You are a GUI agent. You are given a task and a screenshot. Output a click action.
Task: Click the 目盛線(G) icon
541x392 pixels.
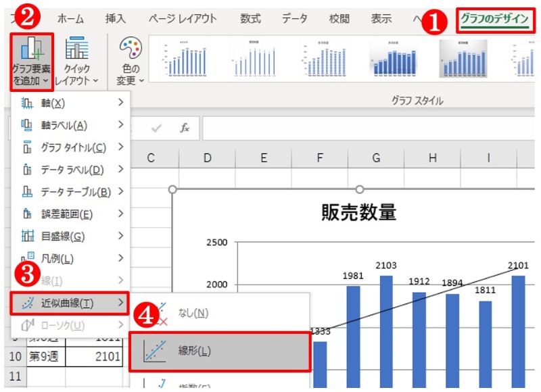27,237
